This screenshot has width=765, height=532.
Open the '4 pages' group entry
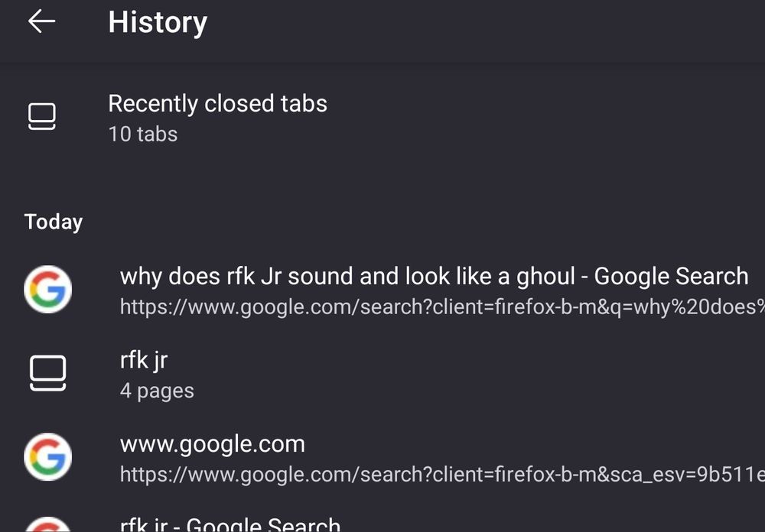pyautogui.click(x=156, y=390)
